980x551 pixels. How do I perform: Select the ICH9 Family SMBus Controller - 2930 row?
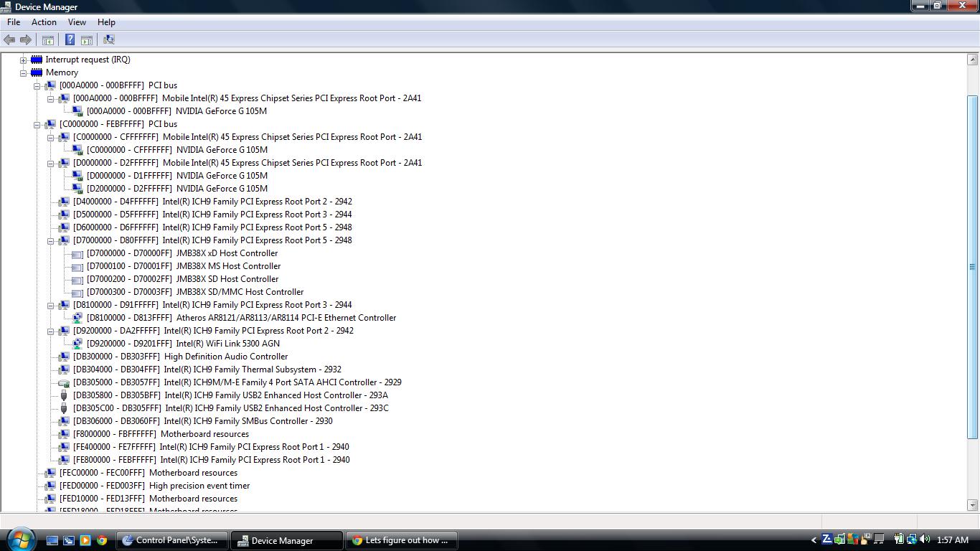tap(203, 421)
